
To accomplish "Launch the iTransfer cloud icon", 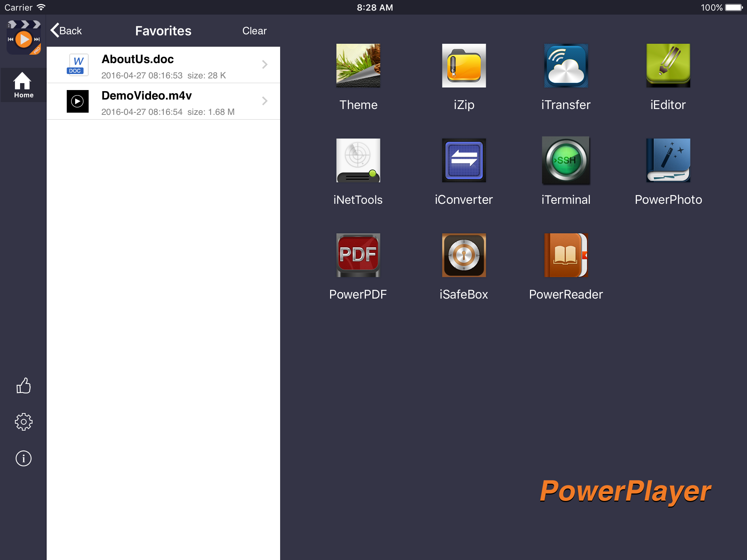I will 566,66.
